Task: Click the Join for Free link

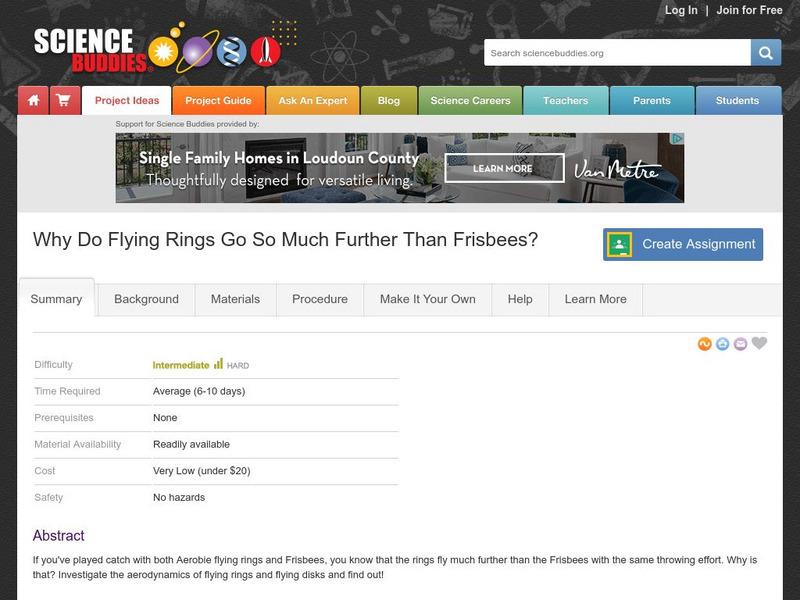Action: (749, 10)
